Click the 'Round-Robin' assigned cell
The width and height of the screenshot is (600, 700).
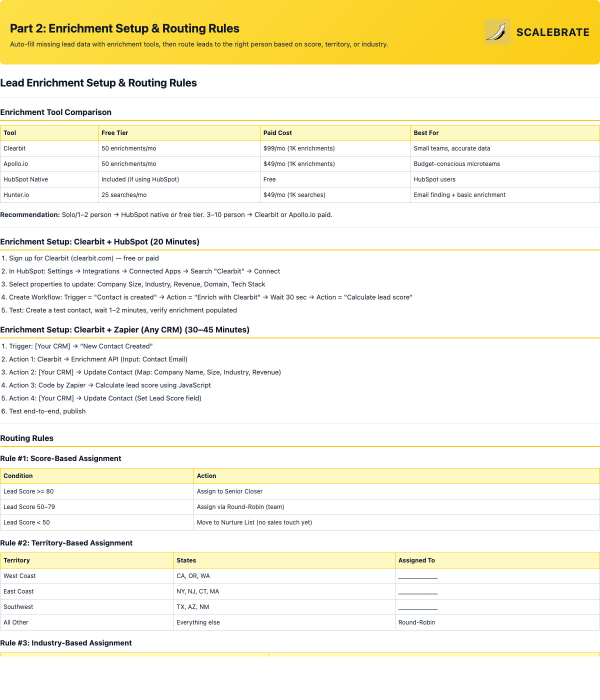click(x=497, y=622)
